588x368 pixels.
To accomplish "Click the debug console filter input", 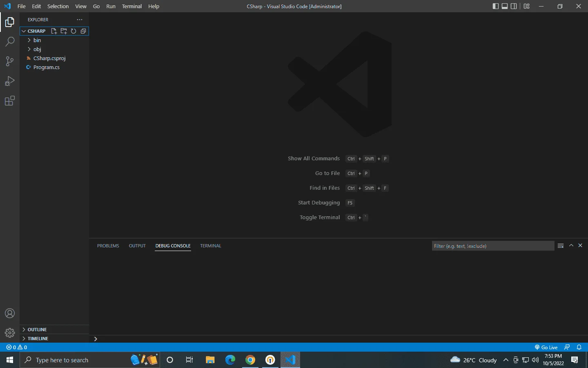I will (x=493, y=246).
